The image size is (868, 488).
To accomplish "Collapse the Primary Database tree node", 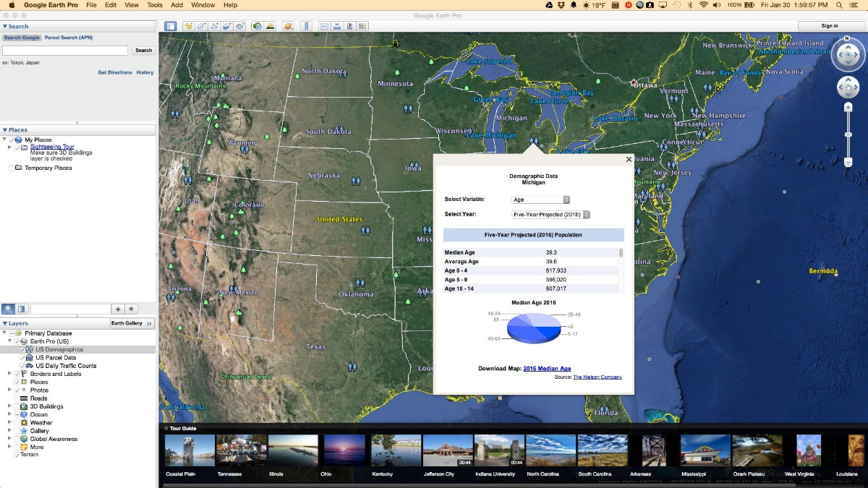I will (4, 333).
